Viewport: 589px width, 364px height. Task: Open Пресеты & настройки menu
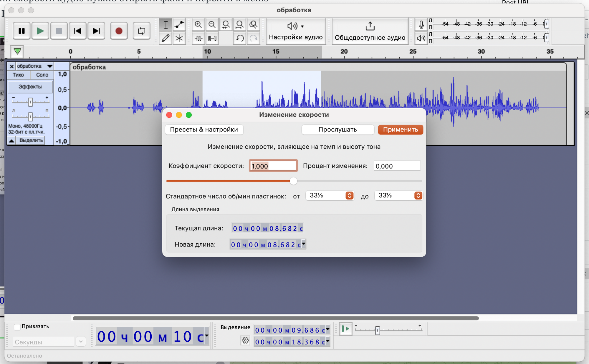click(204, 129)
